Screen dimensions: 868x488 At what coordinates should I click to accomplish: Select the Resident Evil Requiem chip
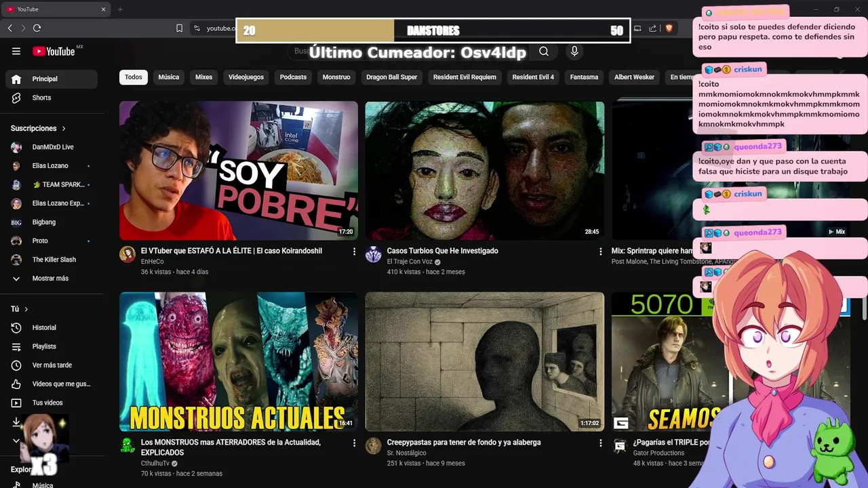[465, 77]
